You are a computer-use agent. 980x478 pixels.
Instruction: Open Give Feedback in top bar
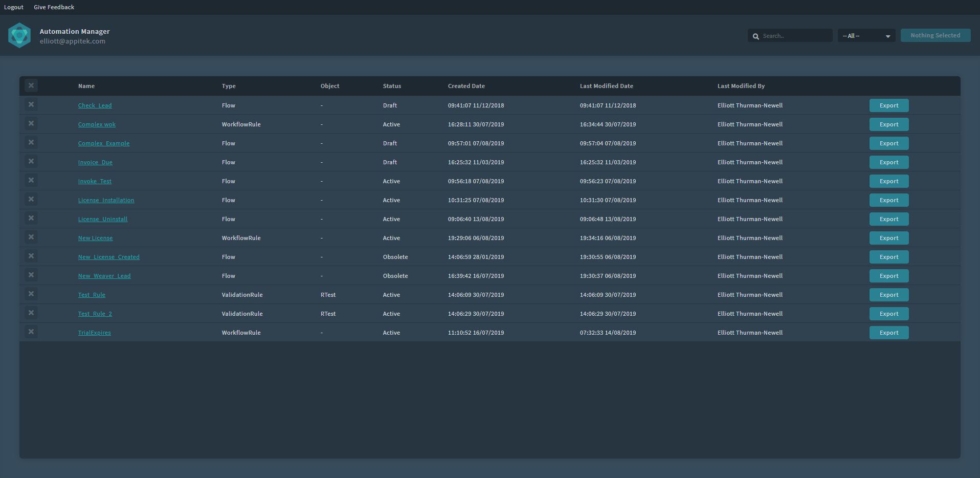pos(54,7)
